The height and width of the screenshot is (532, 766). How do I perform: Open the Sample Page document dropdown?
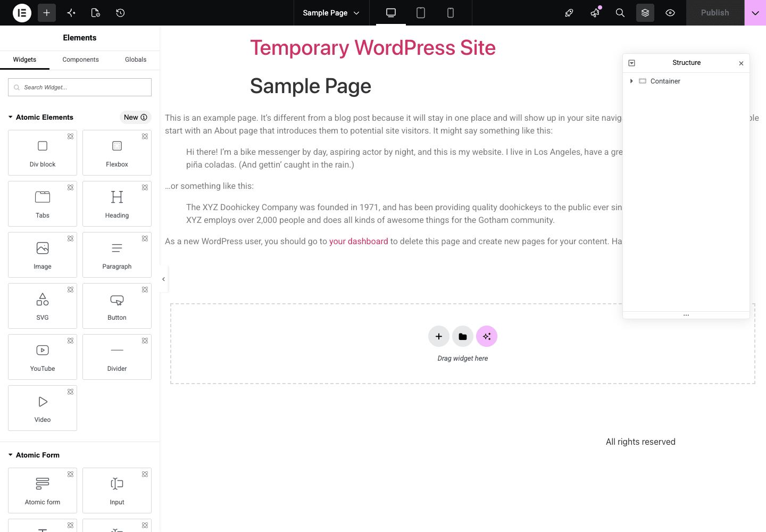pos(331,13)
